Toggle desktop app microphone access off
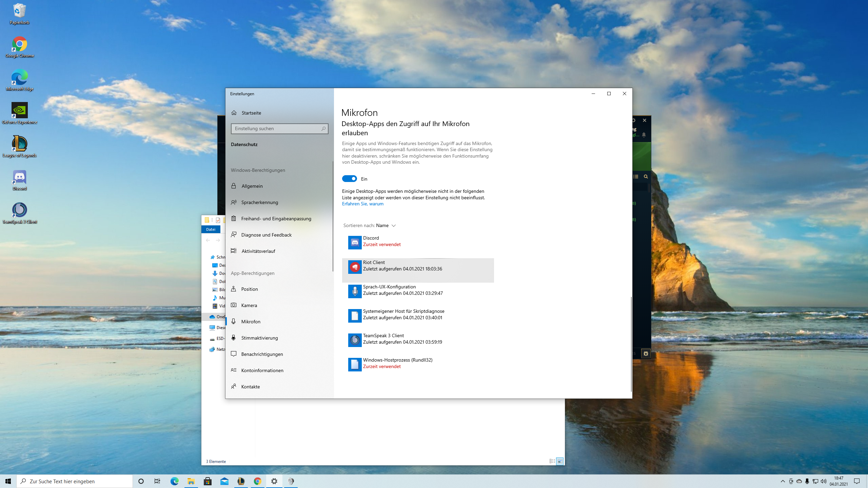Screen dimensions: 868x488 (349, 179)
